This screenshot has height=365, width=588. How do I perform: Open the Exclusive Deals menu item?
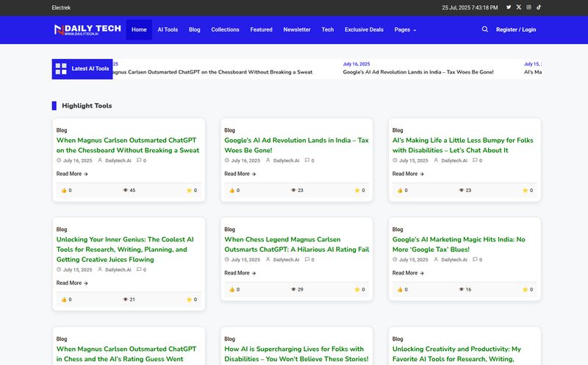pos(364,29)
